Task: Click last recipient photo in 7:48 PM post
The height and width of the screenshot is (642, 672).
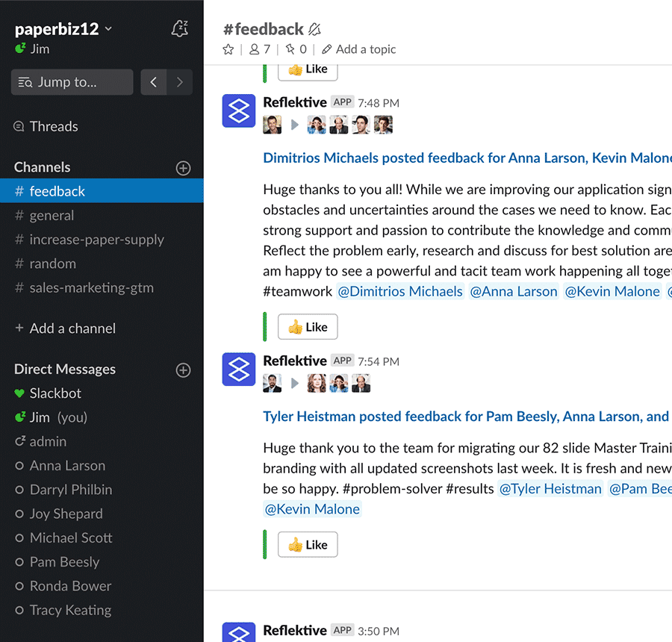Action: pos(383,125)
